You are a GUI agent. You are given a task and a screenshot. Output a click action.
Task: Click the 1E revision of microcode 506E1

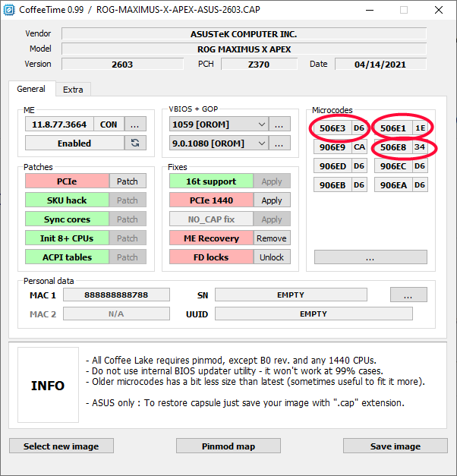pyautogui.click(x=420, y=128)
